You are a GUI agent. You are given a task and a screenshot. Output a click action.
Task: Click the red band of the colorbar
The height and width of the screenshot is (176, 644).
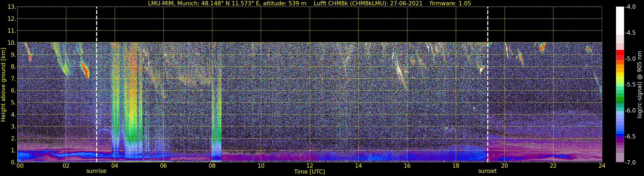(x=620, y=55)
